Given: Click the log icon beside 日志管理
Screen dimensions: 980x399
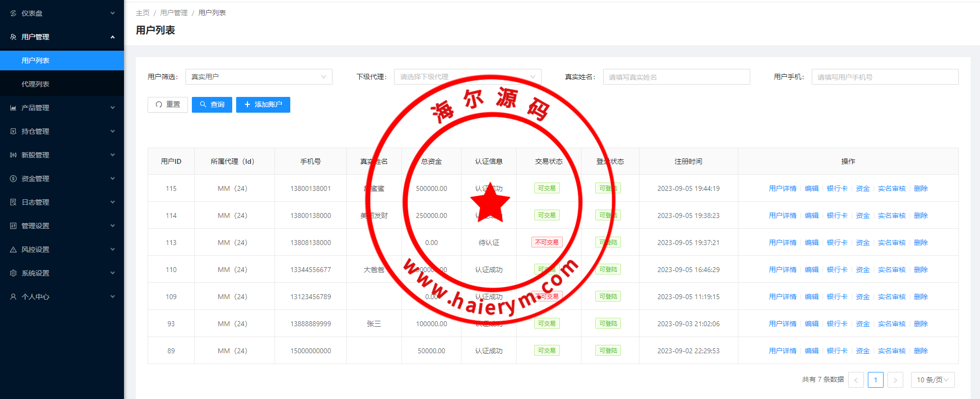Looking at the screenshot, I should [x=13, y=202].
